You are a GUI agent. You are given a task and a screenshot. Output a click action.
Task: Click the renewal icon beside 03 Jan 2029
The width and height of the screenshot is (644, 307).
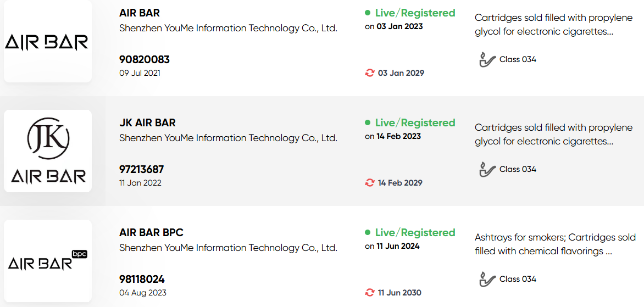point(370,73)
